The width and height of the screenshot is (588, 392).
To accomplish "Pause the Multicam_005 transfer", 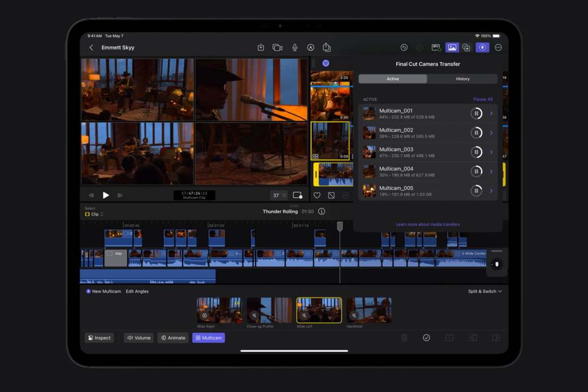I will (x=476, y=191).
